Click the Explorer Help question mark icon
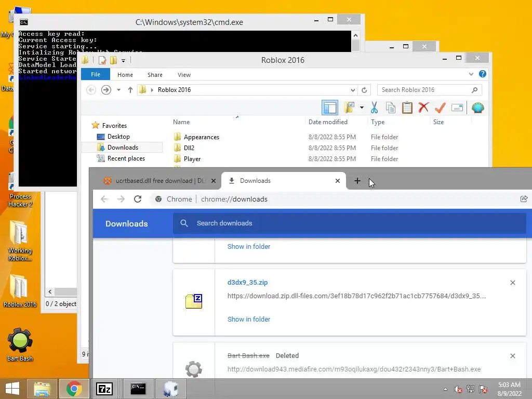Viewport: 532px width, 399px height. click(482, 74)
